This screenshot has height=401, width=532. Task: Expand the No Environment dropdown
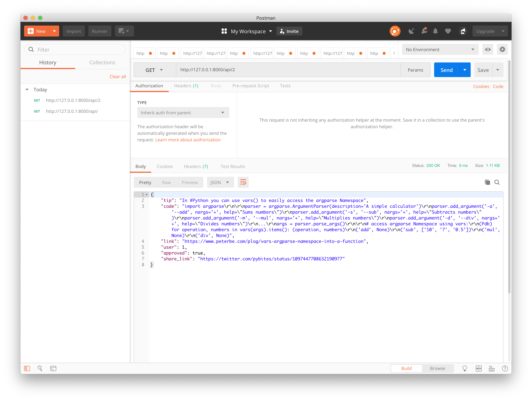[x=440, y=49]
